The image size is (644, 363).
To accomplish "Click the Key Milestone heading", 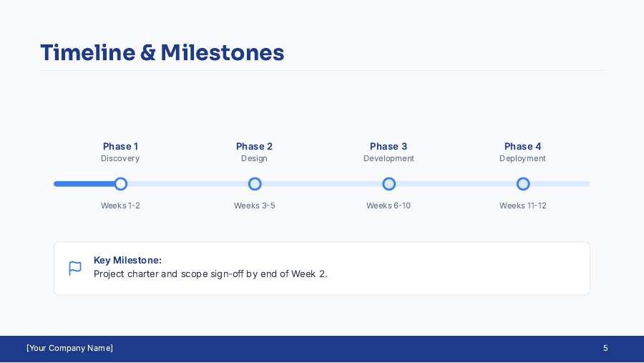I will (127, 261).
